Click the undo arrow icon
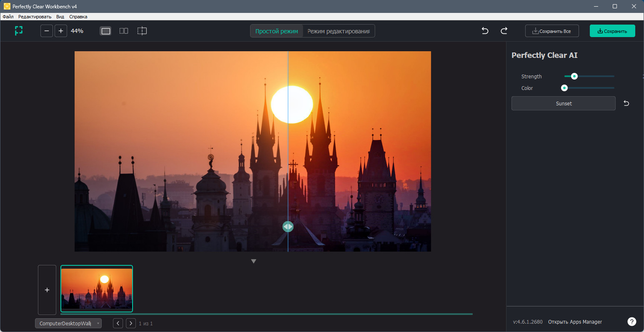644x332 pixels. pos(485,31)
